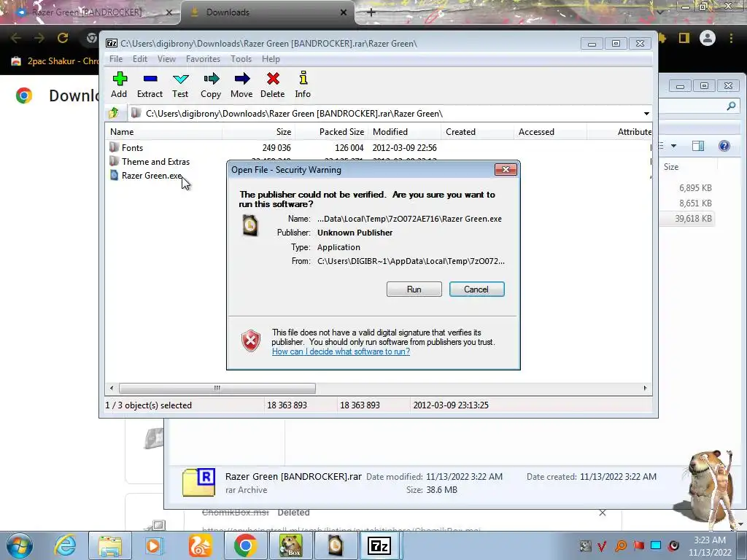The height and width of the screenshot is (560, 747).
Task: Open Windows Explorer from the taskbar
Action: point(110,545)
